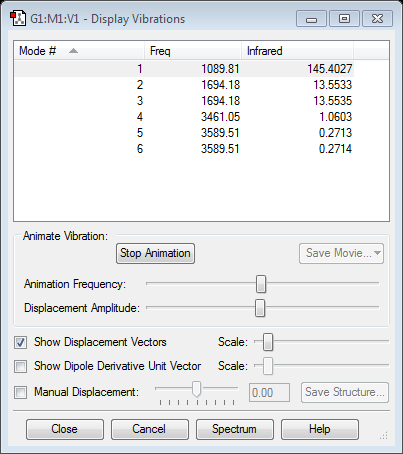Click the GaussView title bar app icon
Image resolution: width=403 pixels, height=454 pixels.
18,19
